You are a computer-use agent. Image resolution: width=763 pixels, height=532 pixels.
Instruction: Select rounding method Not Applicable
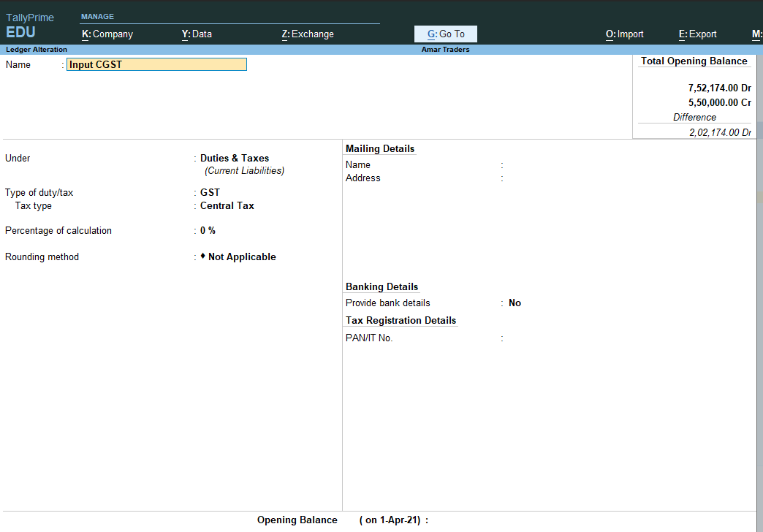241,257
